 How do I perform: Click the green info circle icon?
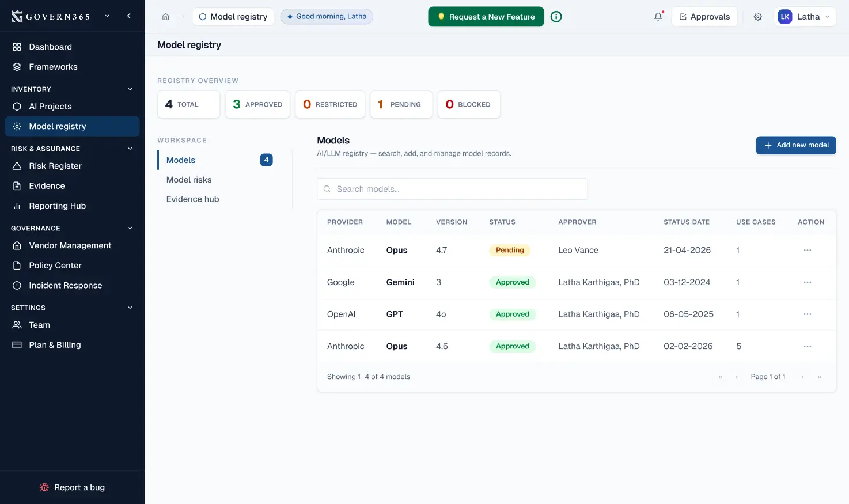tap(556, 17)
